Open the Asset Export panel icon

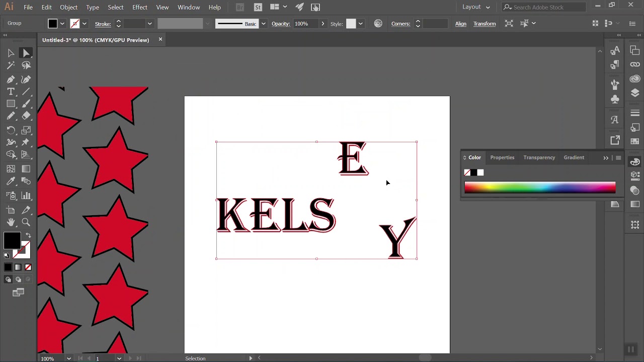[615, 140]
